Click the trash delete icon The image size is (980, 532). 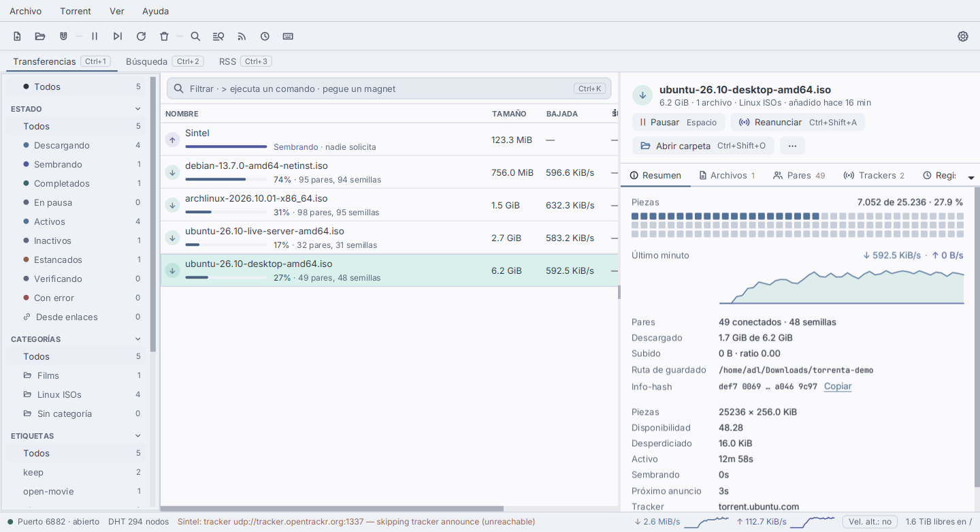pyautogui.click(x=164, y=36)
